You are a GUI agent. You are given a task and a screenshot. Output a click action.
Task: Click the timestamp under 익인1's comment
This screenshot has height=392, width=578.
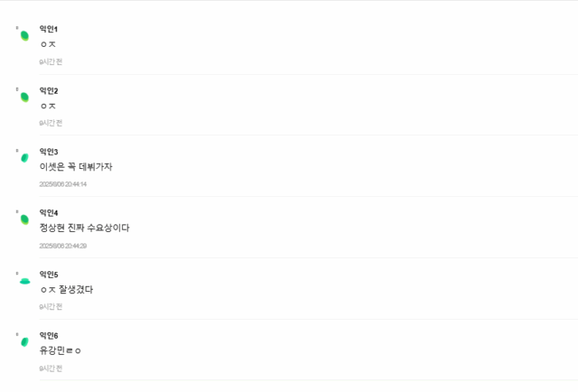click(x=51, y=61)
